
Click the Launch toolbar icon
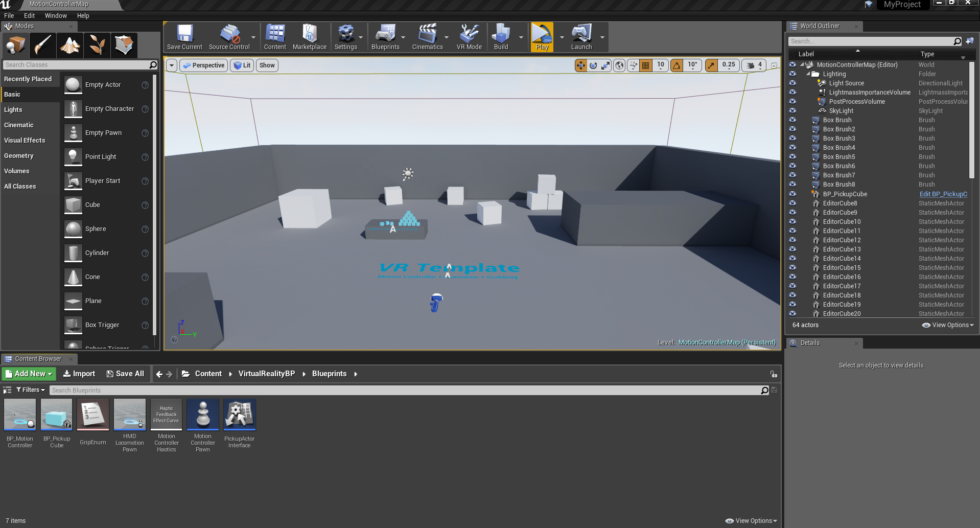581,37
